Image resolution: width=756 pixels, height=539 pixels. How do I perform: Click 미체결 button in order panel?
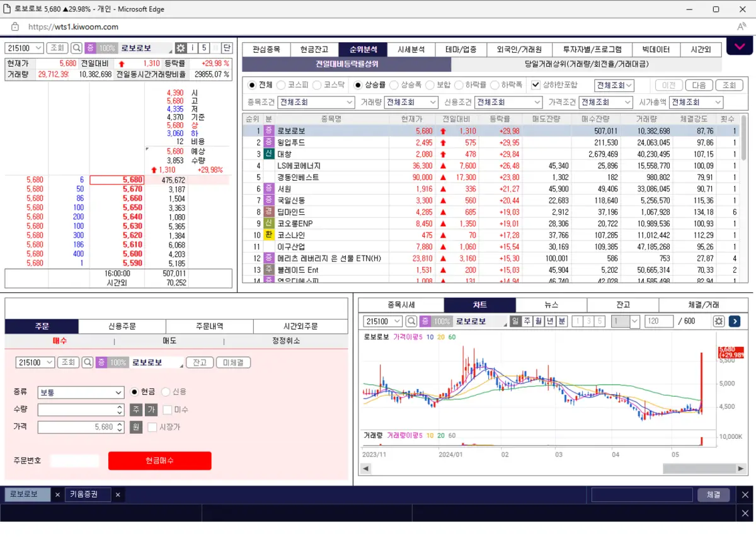[234, 363]
